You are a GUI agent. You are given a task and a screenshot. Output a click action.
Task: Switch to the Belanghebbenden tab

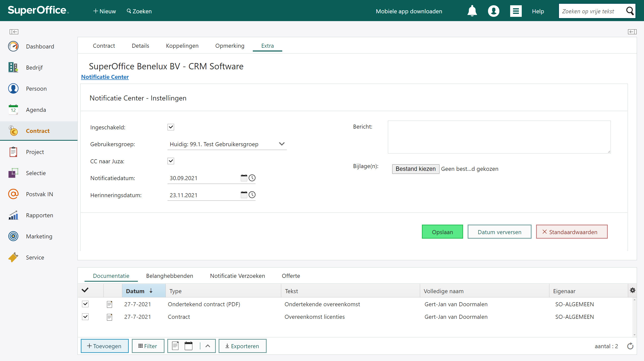tap(170, 276)
